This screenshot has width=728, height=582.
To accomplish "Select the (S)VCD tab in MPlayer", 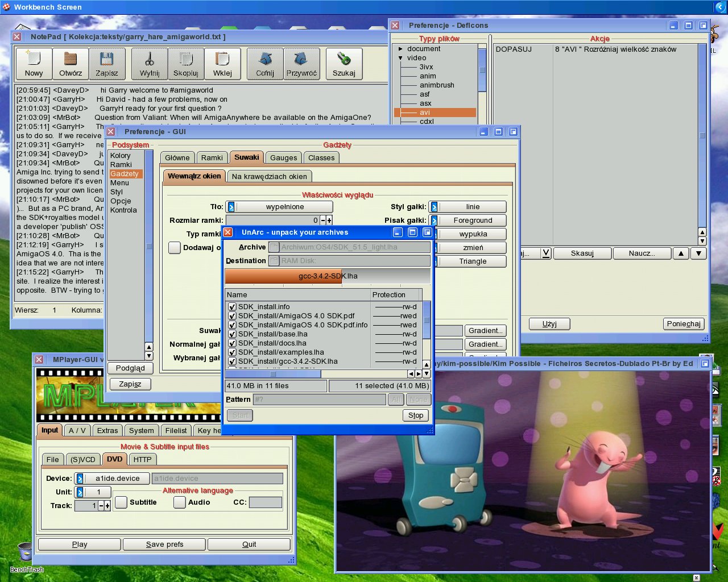I will tap(83, 459).
